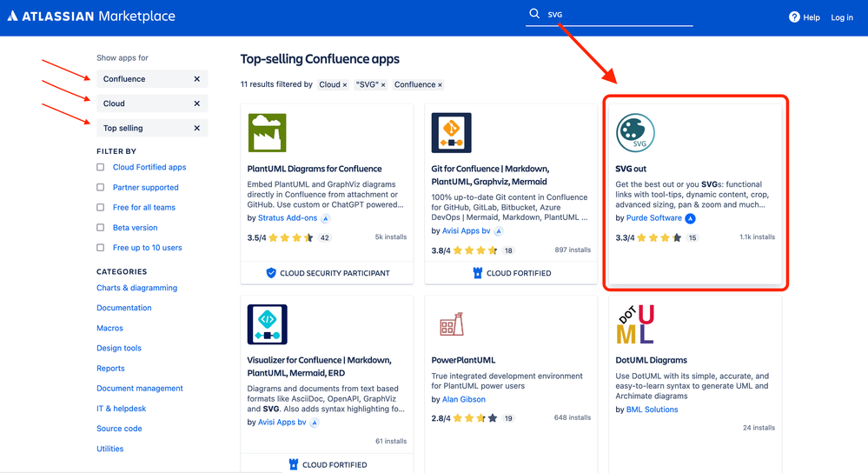Click partner badge on Git for Confluence vendor
Screen dimensions: 868x473
tap(499, 231)
